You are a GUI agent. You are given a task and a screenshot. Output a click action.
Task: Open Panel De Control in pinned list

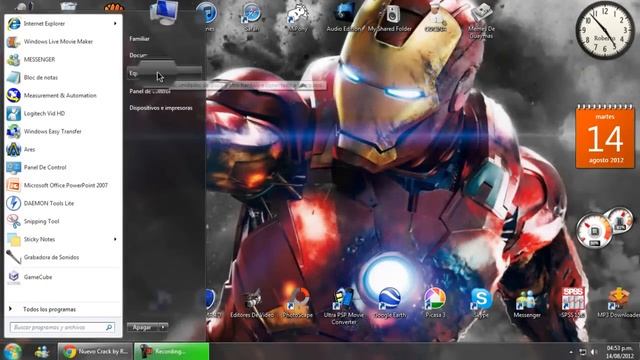(63, 167)
